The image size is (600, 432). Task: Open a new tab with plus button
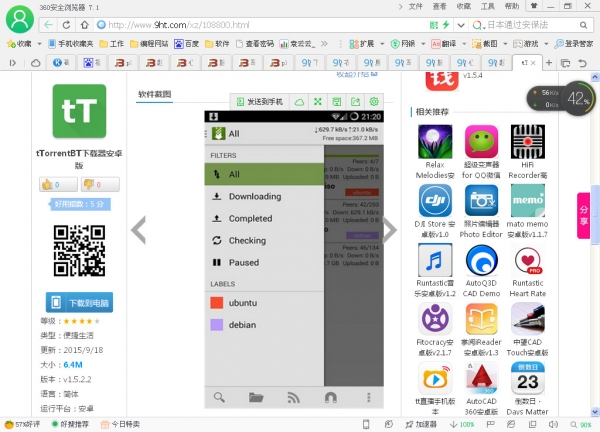(549, 63)
